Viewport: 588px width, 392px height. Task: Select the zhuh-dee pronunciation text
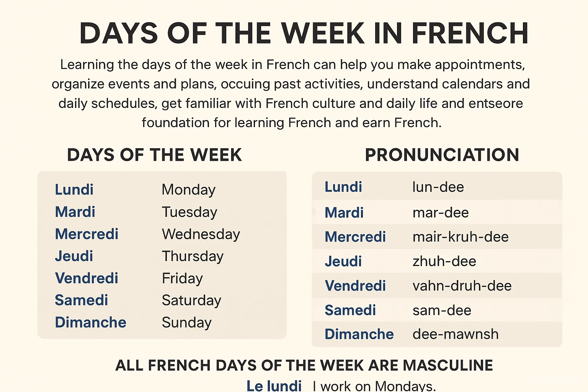pyautogui.click(x=444, y=261)
